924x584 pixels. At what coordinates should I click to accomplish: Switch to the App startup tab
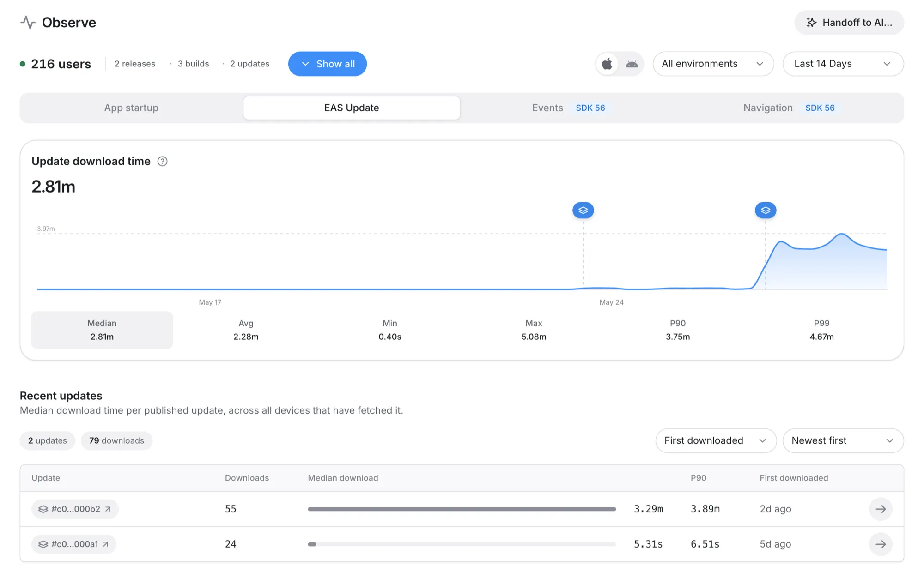tap(131, 108)
